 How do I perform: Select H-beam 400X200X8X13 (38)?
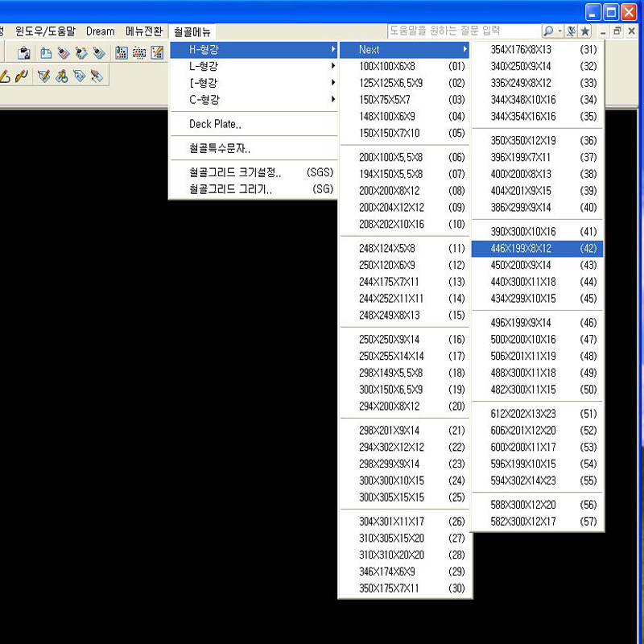[537, 174]
